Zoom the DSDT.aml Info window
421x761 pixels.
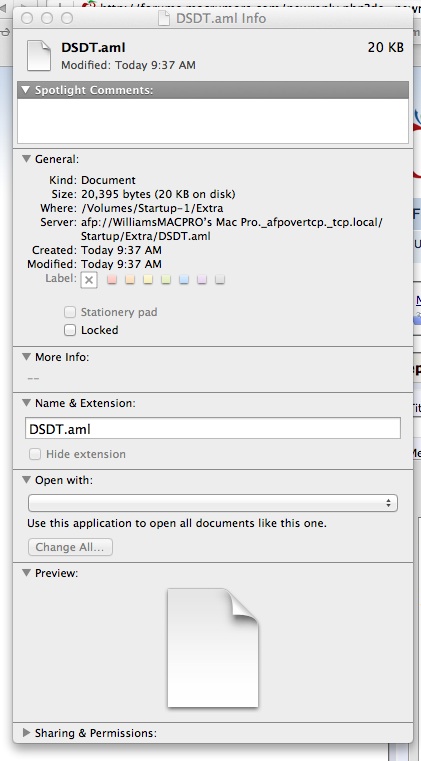(67, 18)
